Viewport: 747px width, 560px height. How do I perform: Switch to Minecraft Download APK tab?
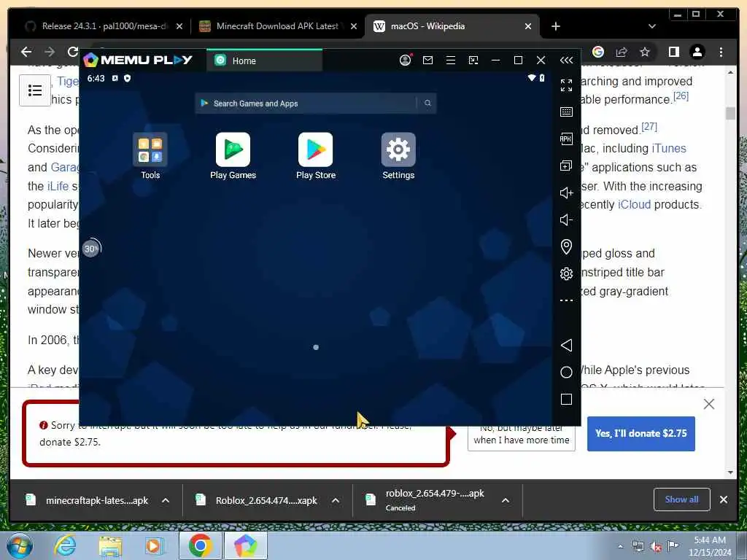(277, 26)
